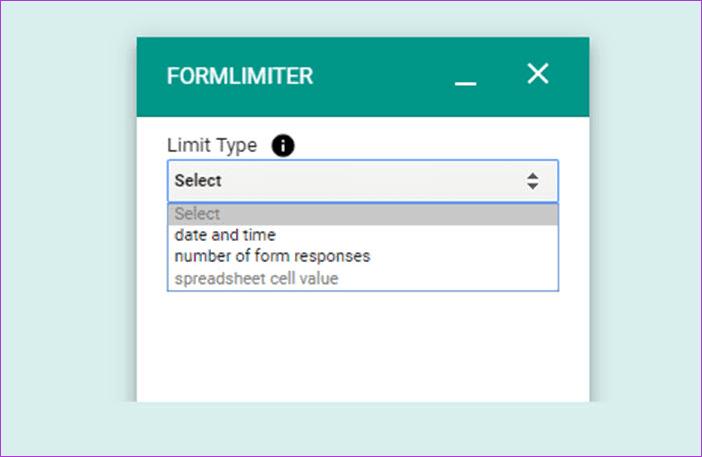
Task: Click the FORMLIMITER panel title
Action: (240, 76)
